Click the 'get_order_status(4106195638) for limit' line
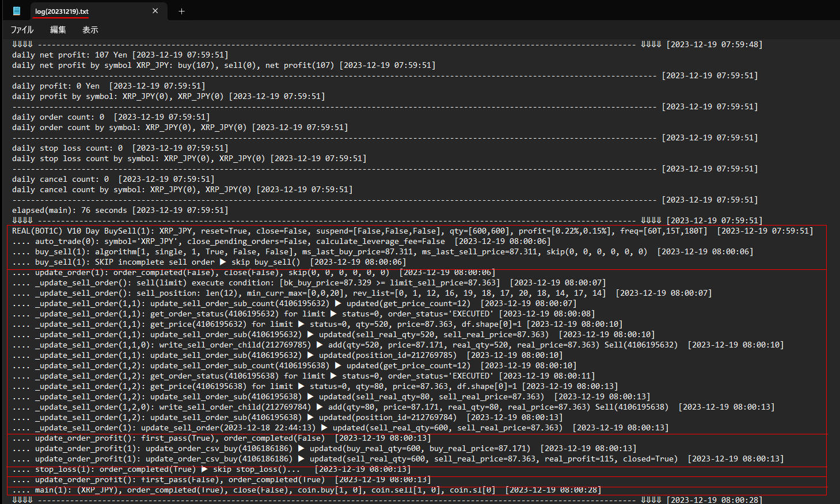The width and height of the screenshot is (840, 504). click(x=303, y=376)
